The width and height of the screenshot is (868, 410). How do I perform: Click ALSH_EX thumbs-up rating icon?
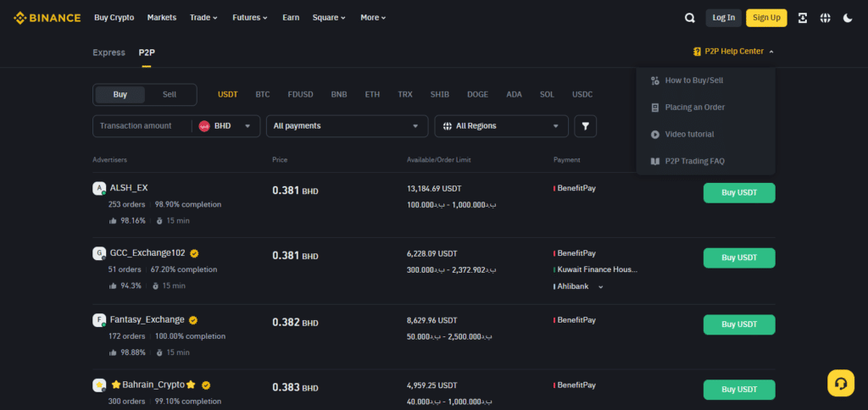coord(113,221)
